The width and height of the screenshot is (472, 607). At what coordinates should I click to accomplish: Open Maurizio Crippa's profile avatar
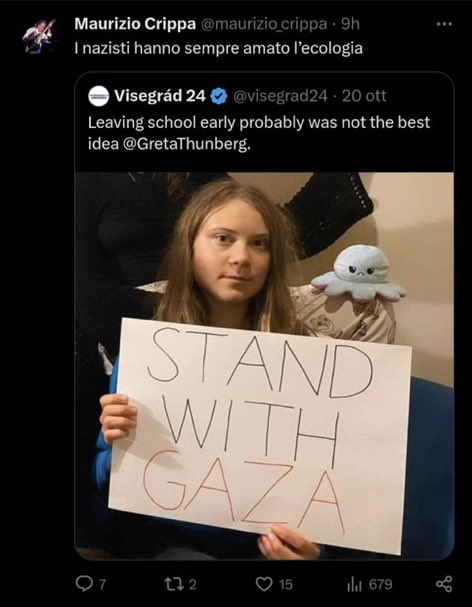tap(38, 36)
